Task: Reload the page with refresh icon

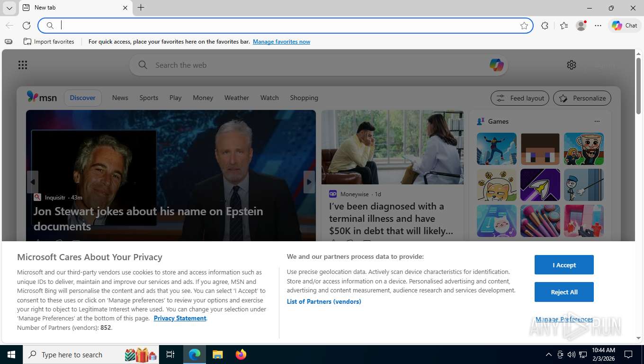Action: click(x=27, y=26)
